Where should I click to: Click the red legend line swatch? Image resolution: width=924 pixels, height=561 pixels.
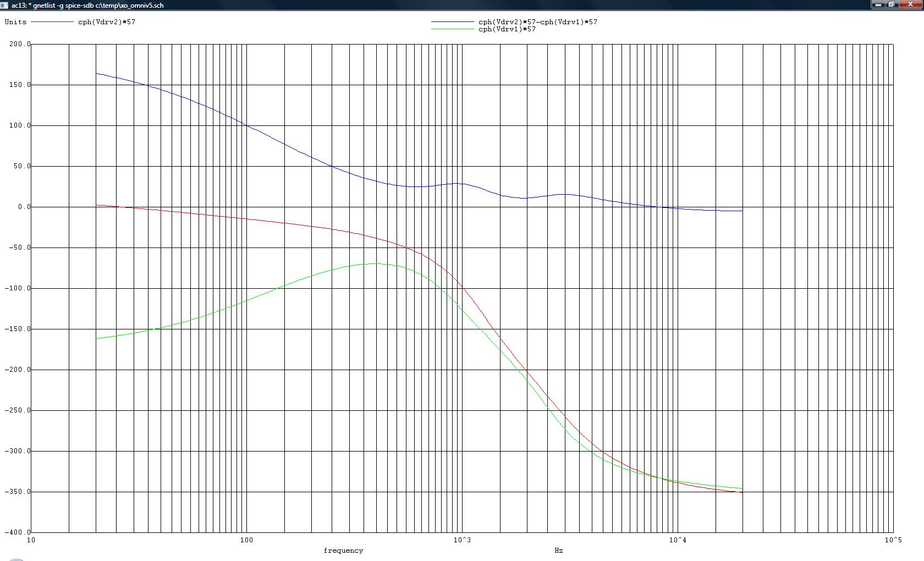[x=52, y=22]
